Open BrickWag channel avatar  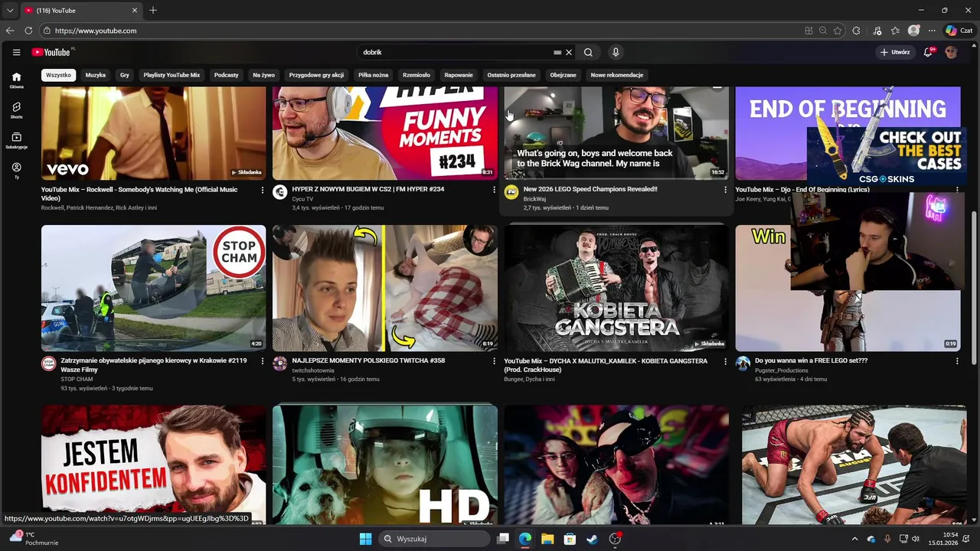tap(511, 192)
